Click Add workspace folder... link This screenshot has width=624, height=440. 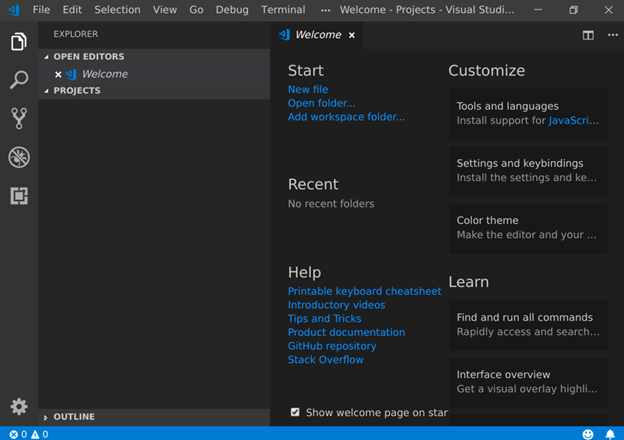coord(346,117)
